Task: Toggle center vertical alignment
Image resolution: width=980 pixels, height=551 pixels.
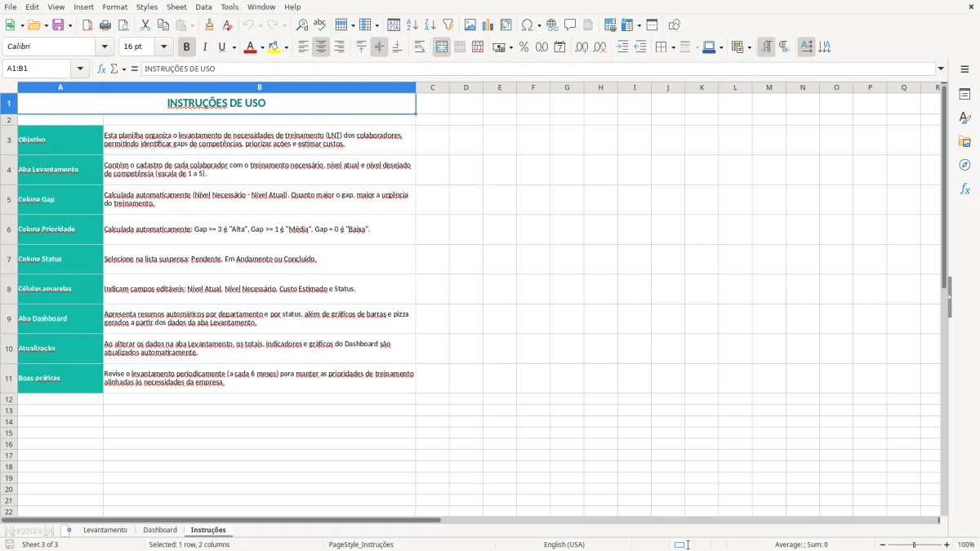Action: pos(379,47)
